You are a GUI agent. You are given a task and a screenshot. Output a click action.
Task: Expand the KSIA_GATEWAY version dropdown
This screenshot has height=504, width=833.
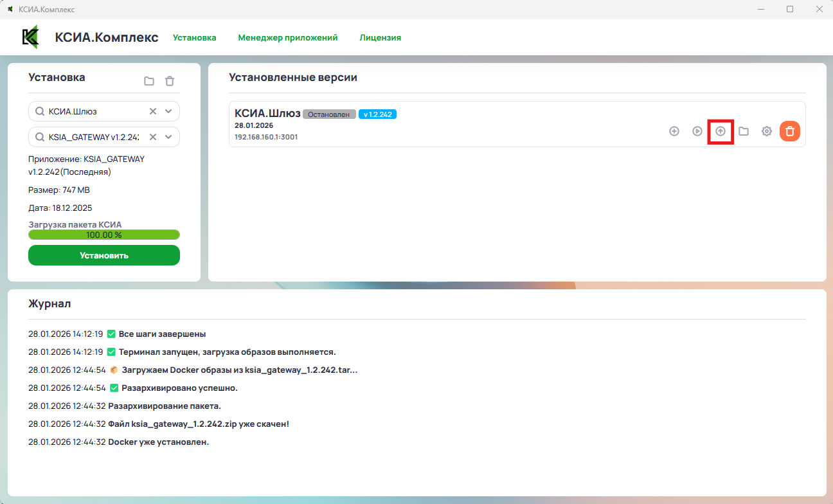coord(168,137)
